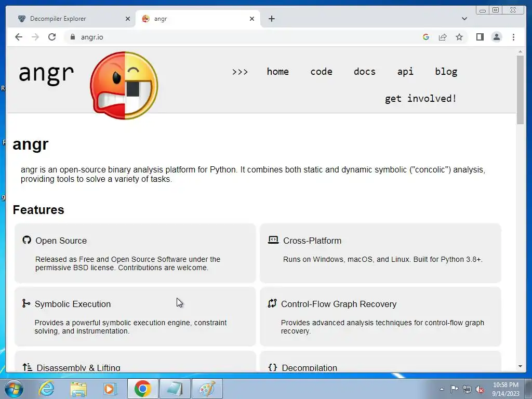Open the docs nav link

coord(364,72)
